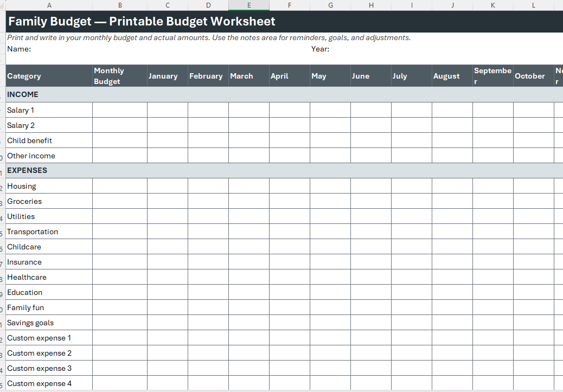Select column B header
Screen dimensions: 563x392
[120, 5]
